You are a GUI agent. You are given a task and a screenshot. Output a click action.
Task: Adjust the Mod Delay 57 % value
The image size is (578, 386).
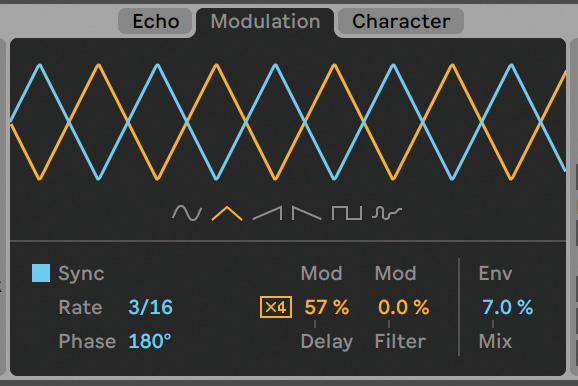[x=327, y=307]
